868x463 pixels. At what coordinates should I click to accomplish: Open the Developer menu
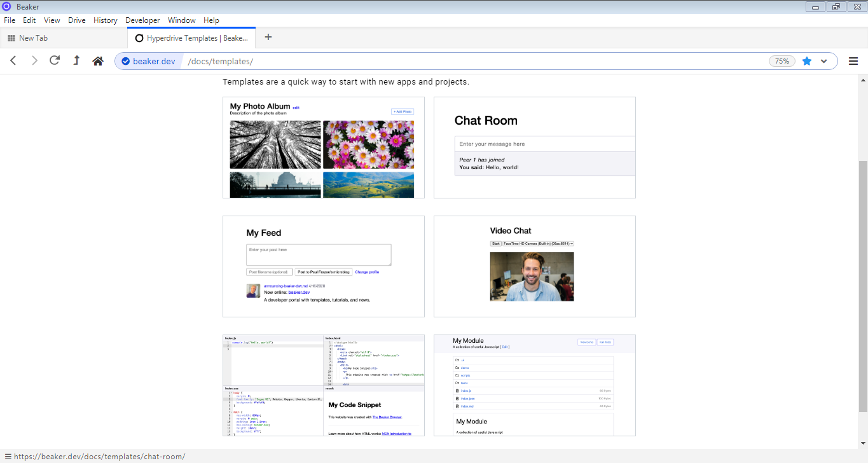click(x=143, y=20)
